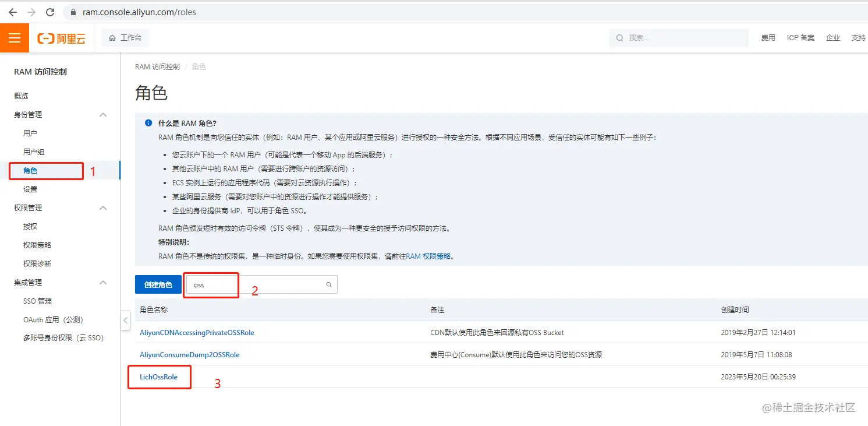Click RAM 访问控制 breadcrumb

point(157,67)
